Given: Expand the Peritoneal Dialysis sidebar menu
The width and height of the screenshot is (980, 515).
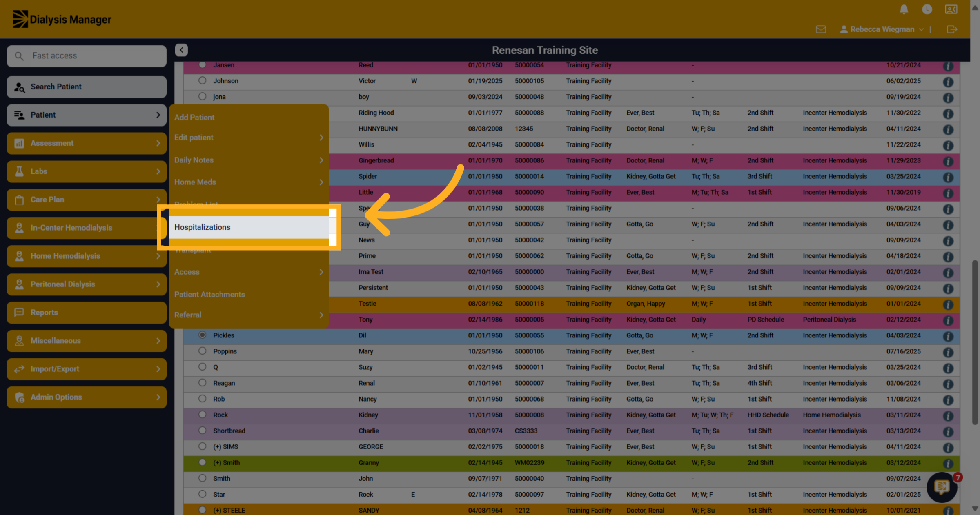Looking at the screenshot, I should coord(87,284).
